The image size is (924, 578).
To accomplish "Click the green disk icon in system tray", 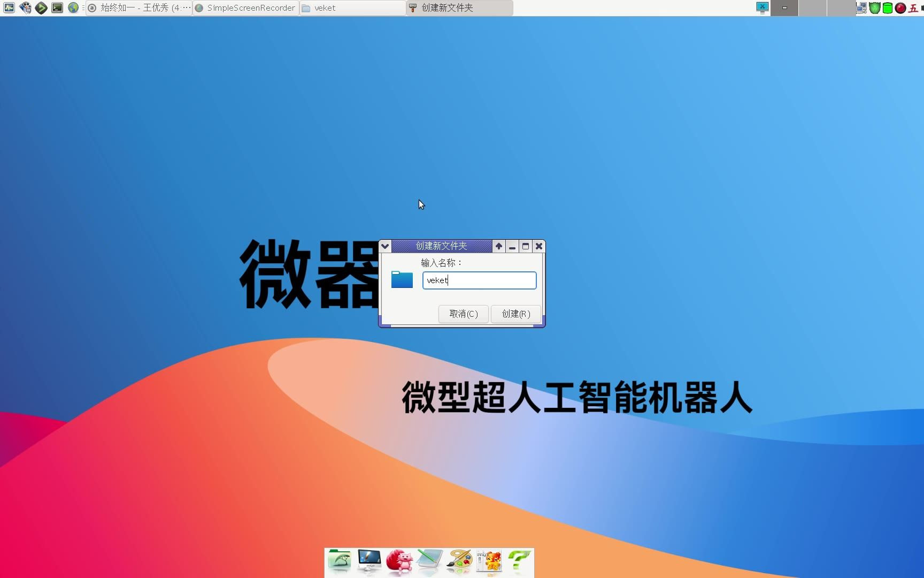I will coord(887,8).
